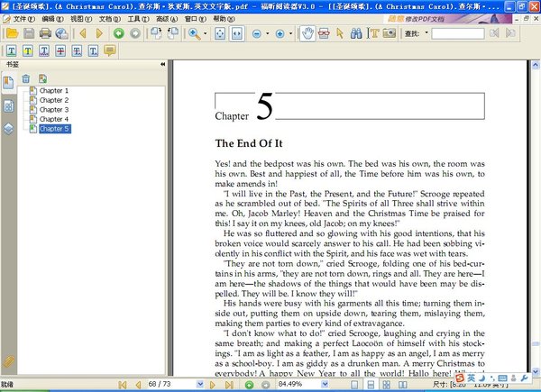The height and width of the screenshot is (392, 541).
Task: Open the 文件 File menu
Action: point(23,19)
